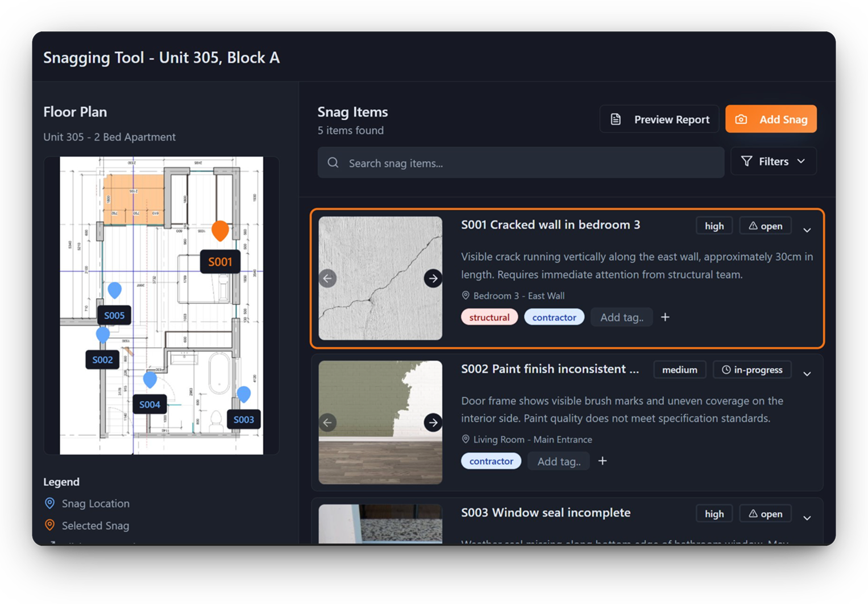Click the S001 Cracked wall in bedroom 3 title
868x604 pixels.
click(550, 225)
